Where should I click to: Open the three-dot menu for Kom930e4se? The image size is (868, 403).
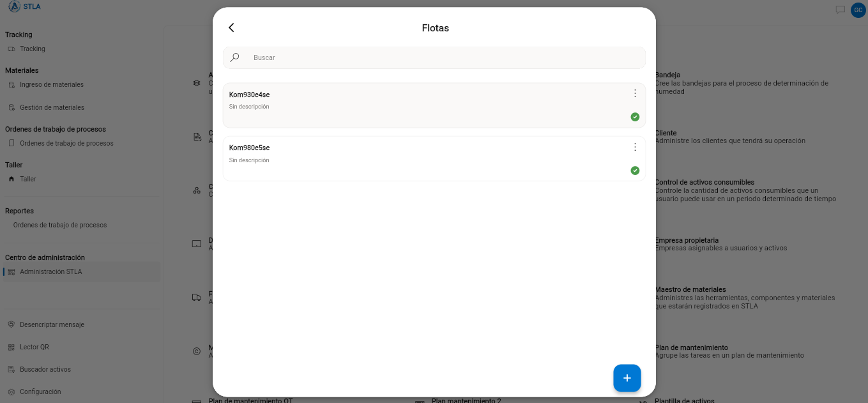pyautogui.click(x=635, y=93)
